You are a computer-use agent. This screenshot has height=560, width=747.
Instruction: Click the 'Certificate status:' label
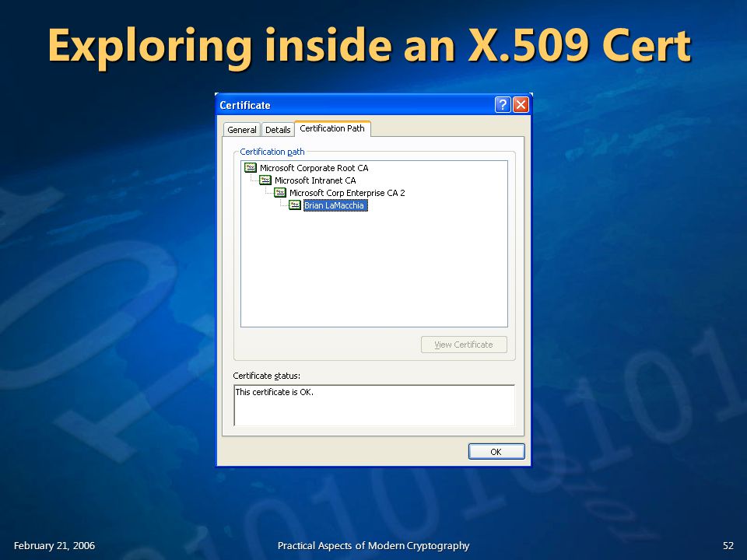(x=266, y=376)
